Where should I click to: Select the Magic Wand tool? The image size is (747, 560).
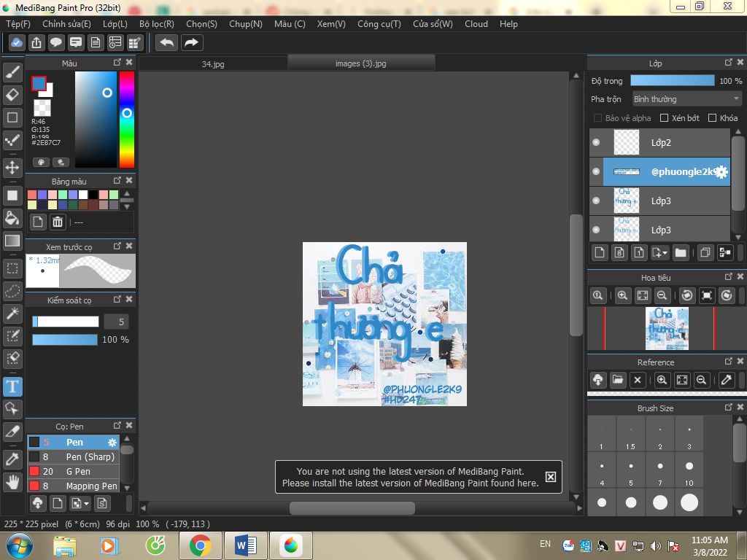click(12, 314)
